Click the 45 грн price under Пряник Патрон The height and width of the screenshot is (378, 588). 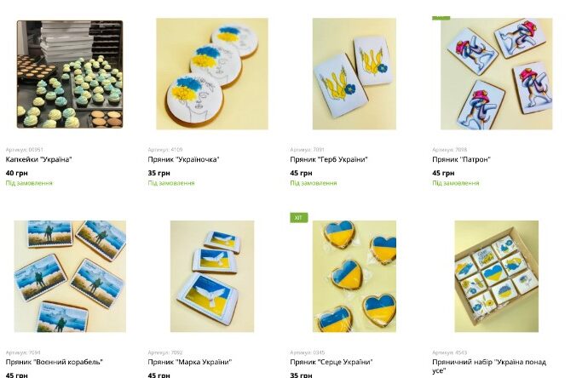point(443,173)
